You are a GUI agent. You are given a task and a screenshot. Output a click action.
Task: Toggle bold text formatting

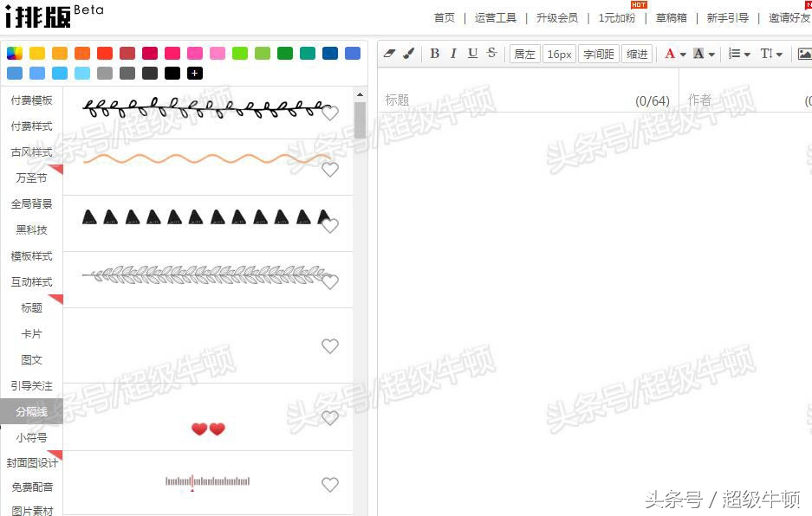434,53
